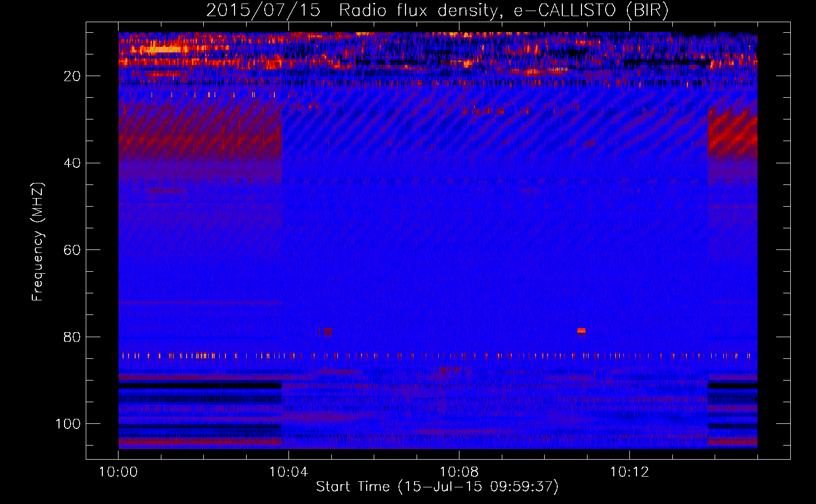Click the plot title '2015/07/15 Radio flux density, e-CALLISTO (BIR)'
Screen dimensions: 816x504
pyautogui.click(x=437, y=10)
